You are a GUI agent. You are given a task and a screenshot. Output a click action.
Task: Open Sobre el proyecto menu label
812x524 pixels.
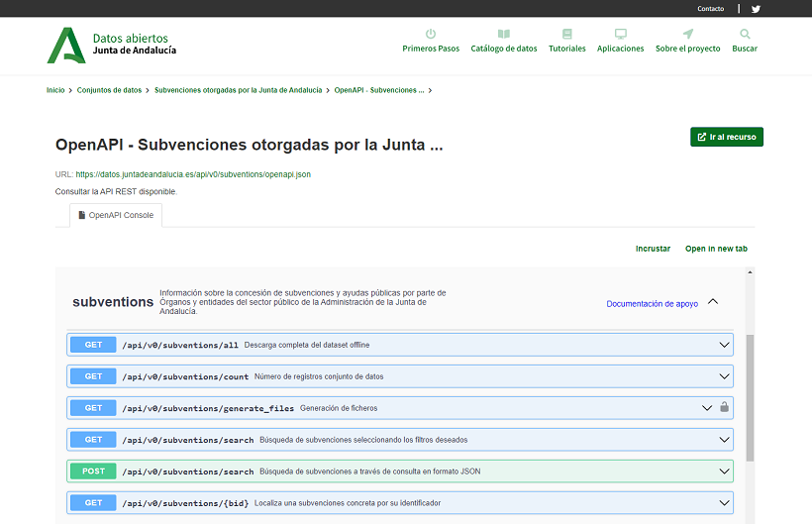click(687, 49)
